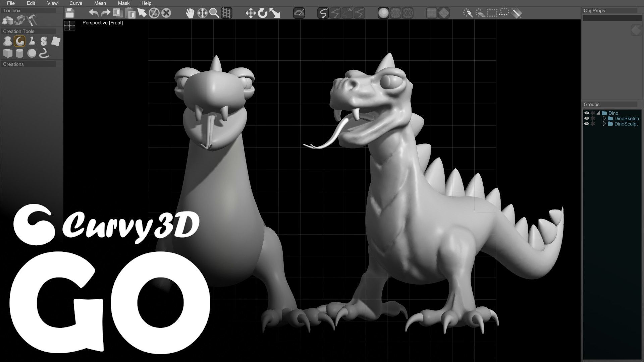Click the magnifier zoom tool
Image resolution: width=644 pixels, height=362 pixels.
(x=214, y=13)
